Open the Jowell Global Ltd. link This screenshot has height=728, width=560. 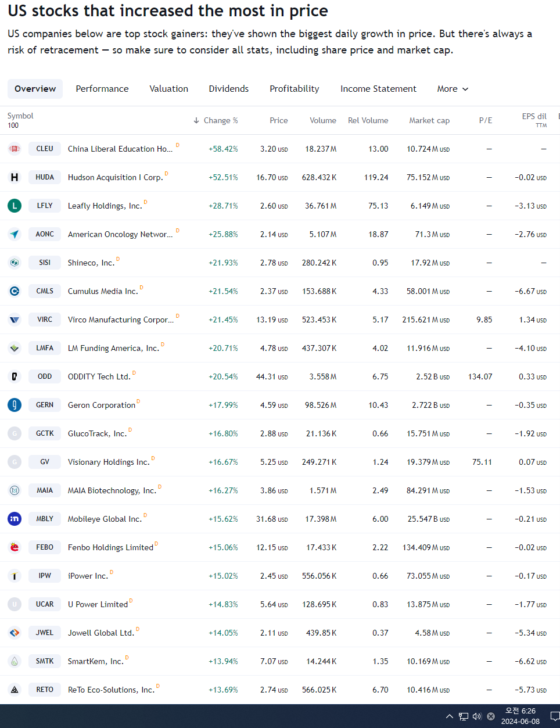(101, 633)
